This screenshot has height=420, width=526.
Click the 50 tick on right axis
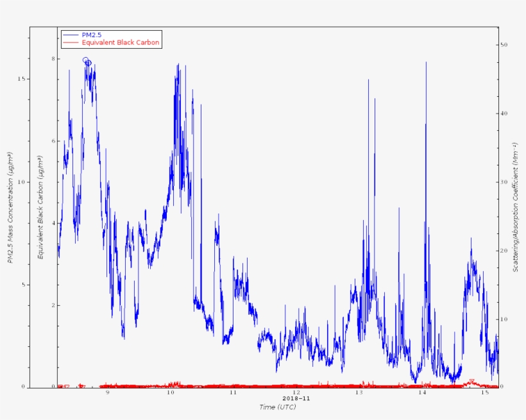(x=504, y=45)
